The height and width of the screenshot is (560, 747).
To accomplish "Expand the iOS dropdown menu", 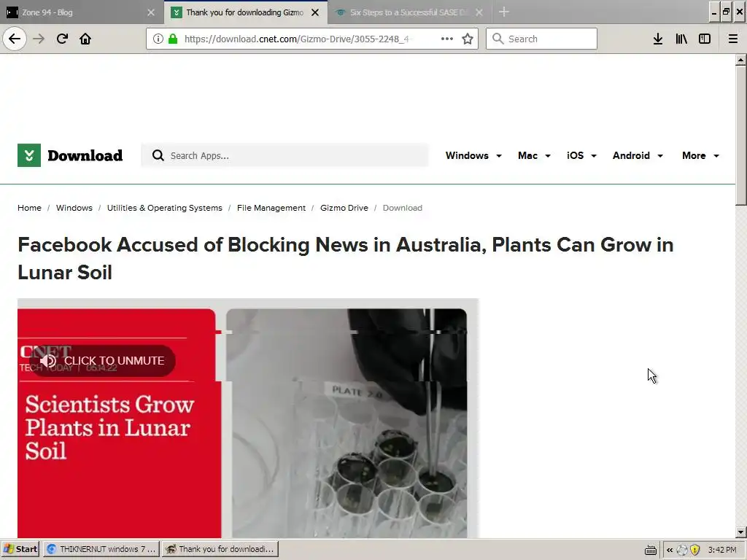I will click(581, 156).
